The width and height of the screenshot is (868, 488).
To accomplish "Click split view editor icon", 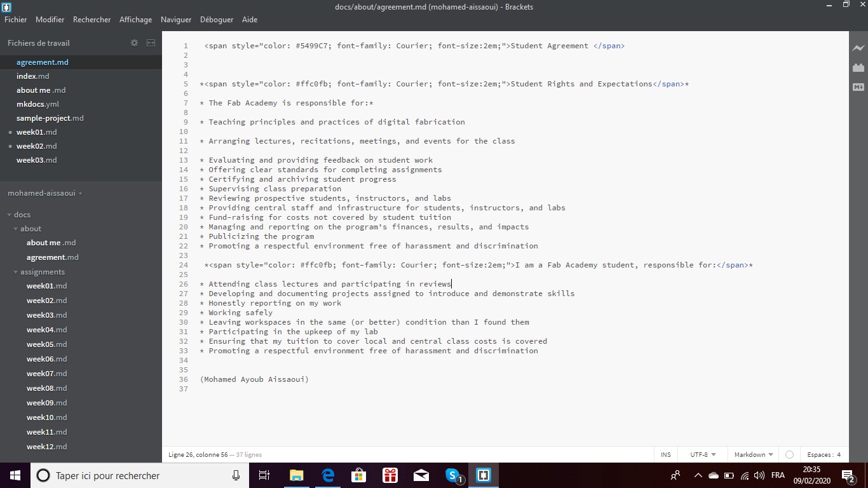I will click(151, 43).
